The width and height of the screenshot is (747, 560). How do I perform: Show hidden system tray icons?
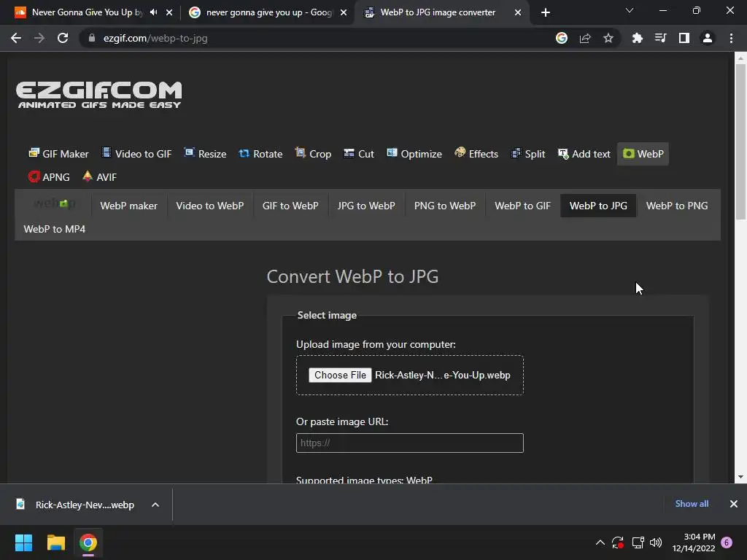pos(600,542)
